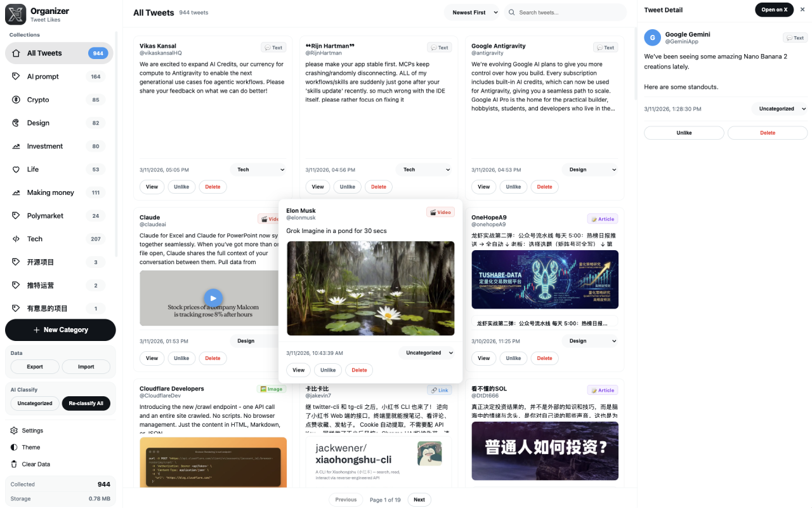Click the Text badge on Vikas Kansal card
This screenshot has height=508, width=812.
click(x=273, y=48)
